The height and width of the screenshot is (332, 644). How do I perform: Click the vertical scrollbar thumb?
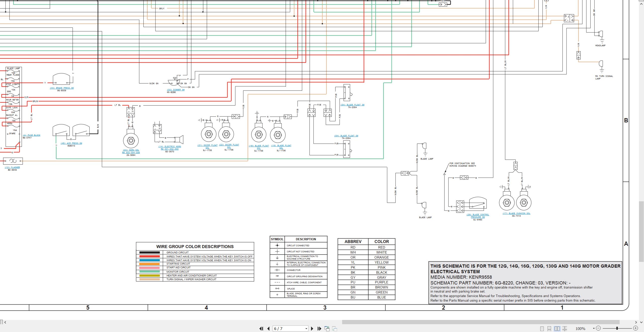(x=641, y=231)
